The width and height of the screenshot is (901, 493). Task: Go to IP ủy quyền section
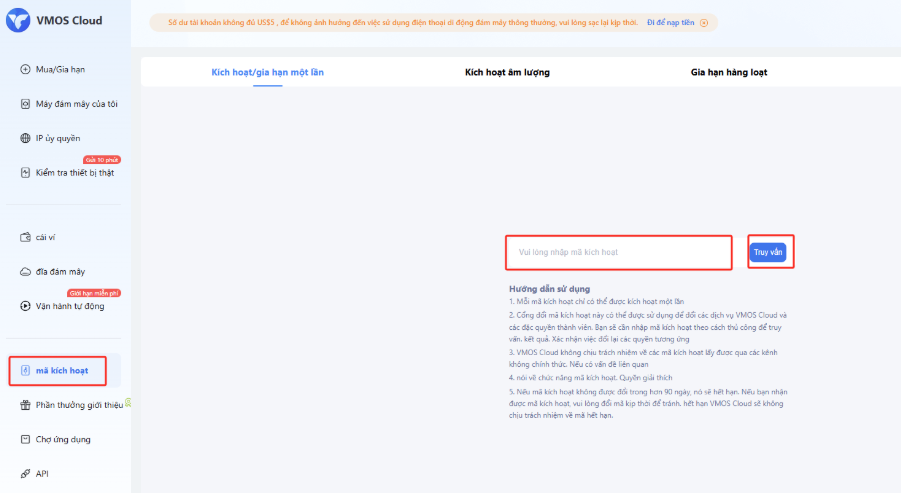[x=58, y=138]
